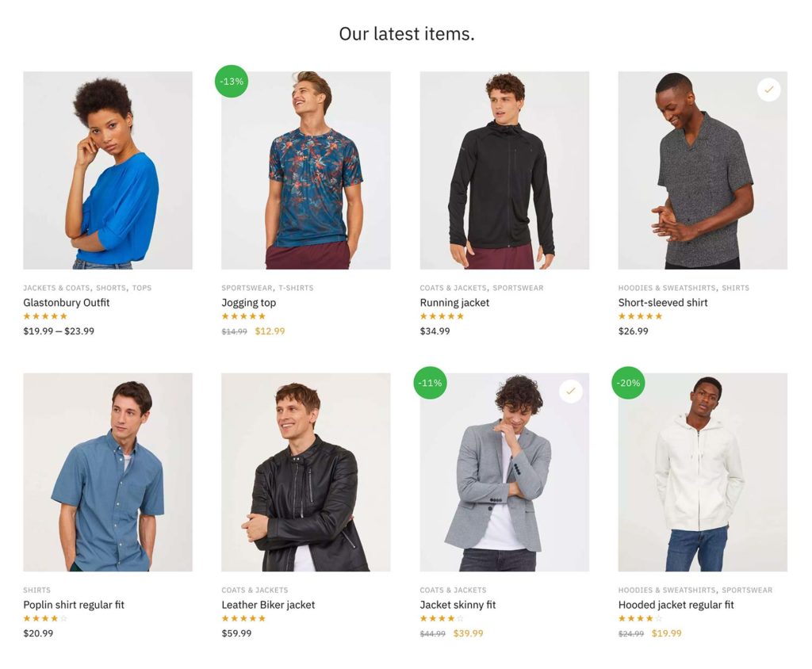Screen dimensions: 812x669
Task: Click a star in Leather Biker jacket rating
Action: (243, 618)
